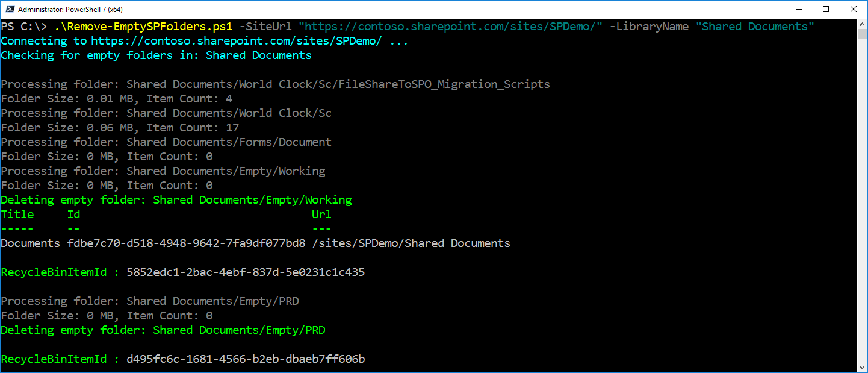Click the 'Url' column header
The image size is (868, 373).
click(322, 215)
